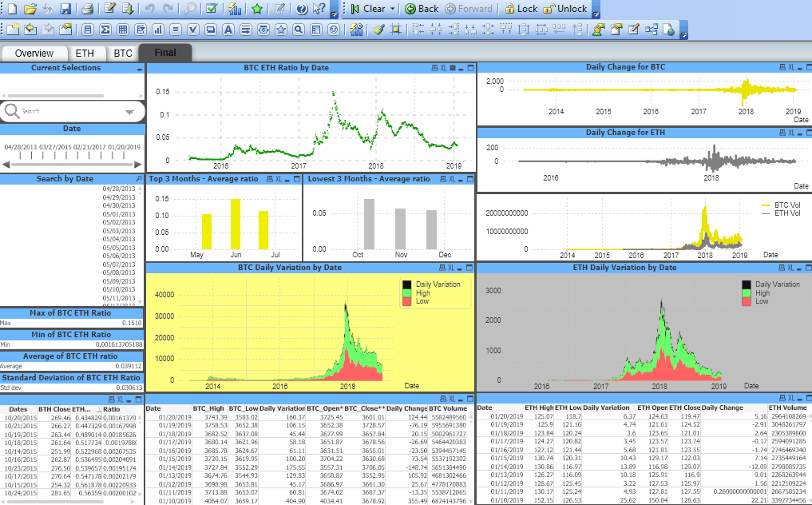The width and height of the screenshot is (812, 505).
Task: Save the QlikView document
Action: click(x=67, y=10)
